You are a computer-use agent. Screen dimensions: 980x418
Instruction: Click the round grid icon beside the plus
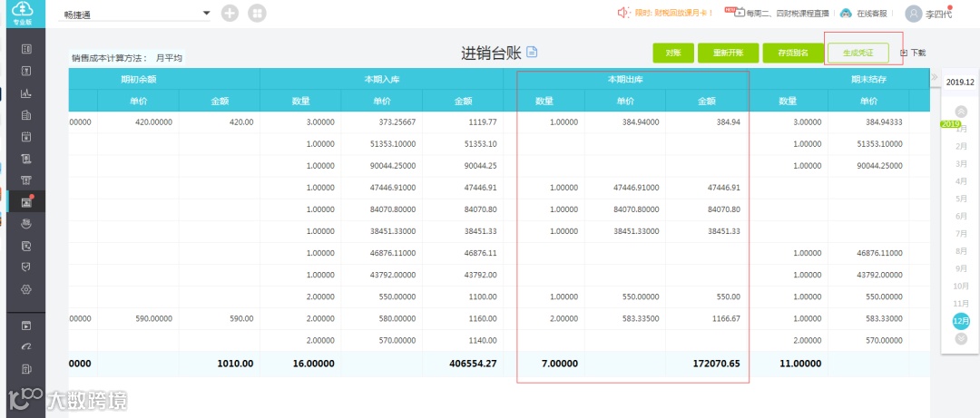[x=257, y=13]
